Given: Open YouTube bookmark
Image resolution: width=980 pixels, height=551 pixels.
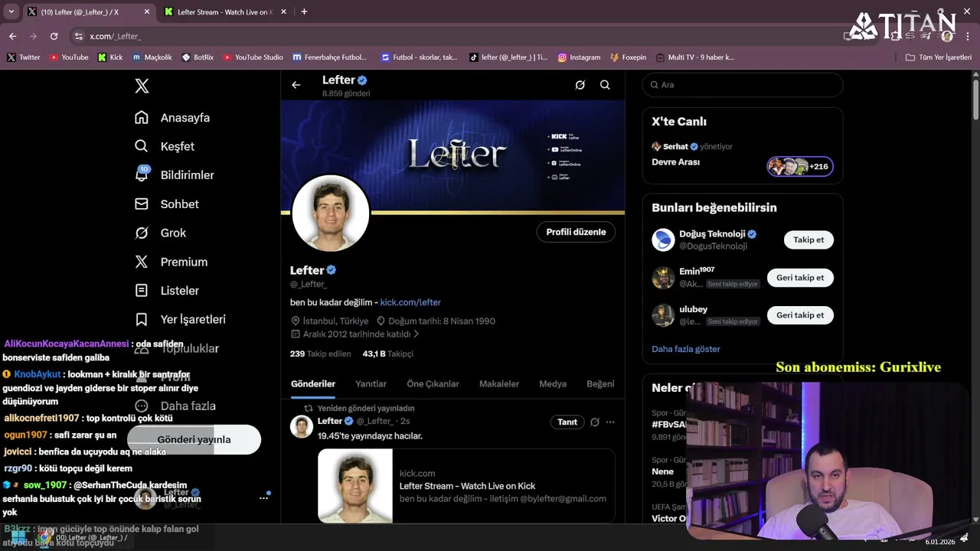Looking at the screenshot, I should 69,57.
